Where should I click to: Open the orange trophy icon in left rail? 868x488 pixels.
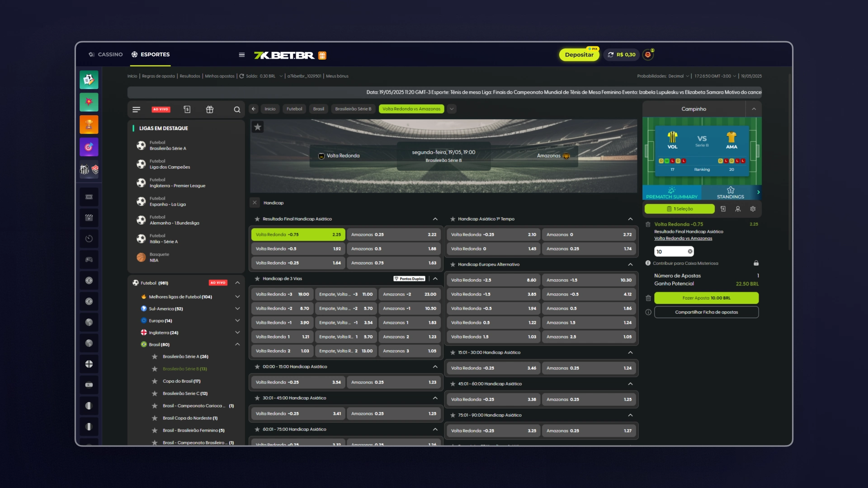(89, 124)
